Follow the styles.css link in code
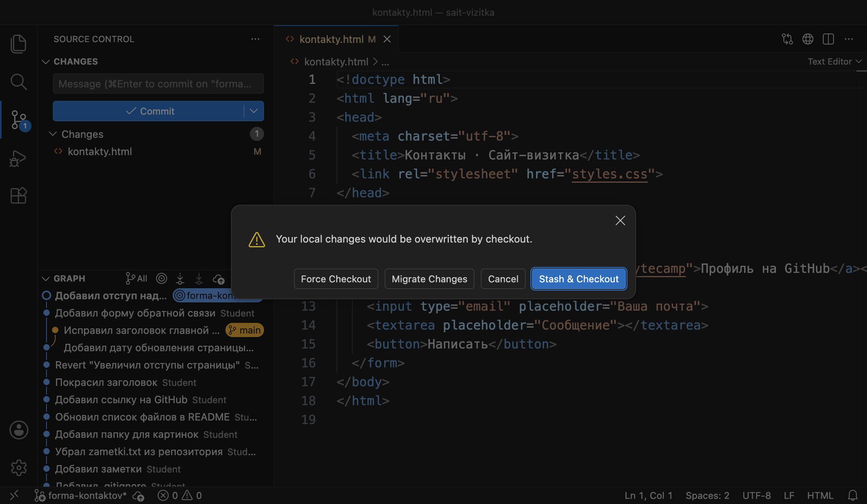 pos(610,174)
